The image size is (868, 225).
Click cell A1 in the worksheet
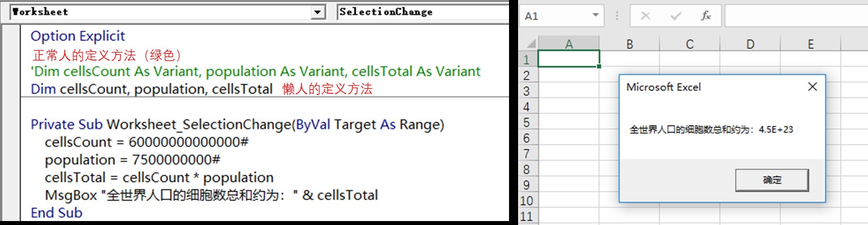click(x=568, y=59)
